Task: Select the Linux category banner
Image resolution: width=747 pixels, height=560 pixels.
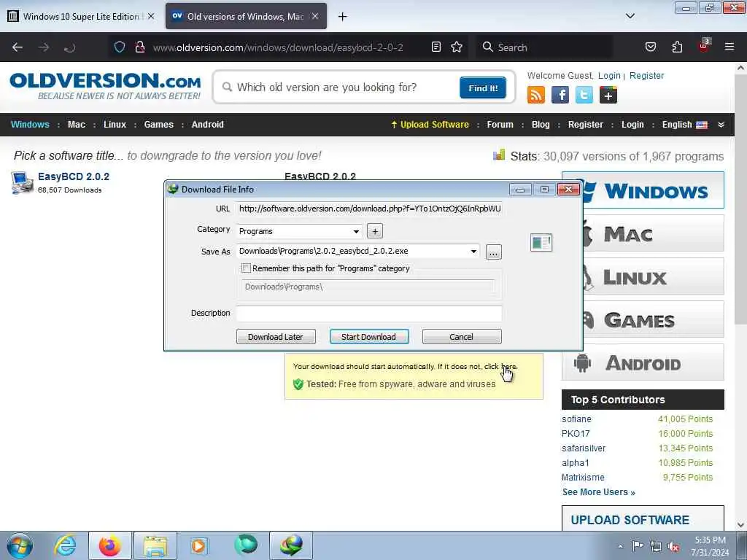Action: [x=653, y=276]
